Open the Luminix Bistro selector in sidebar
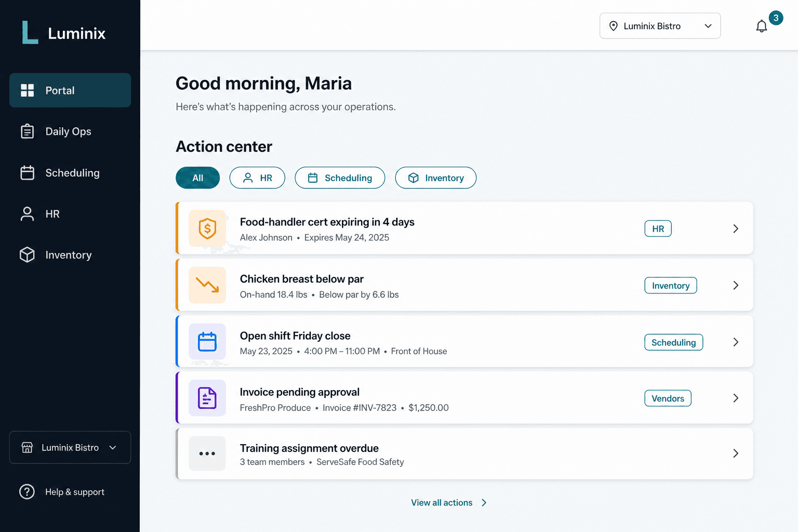Screen dimensions: 798x532 pos(70,447)
